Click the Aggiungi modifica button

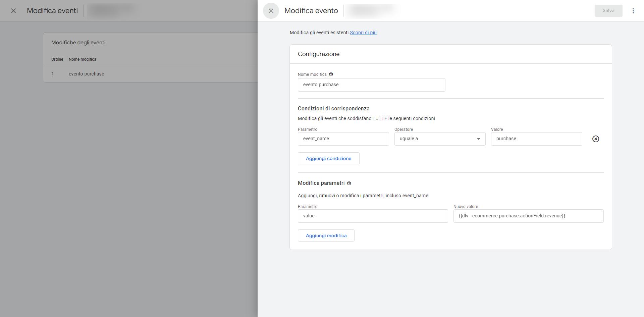click(326, 235)
